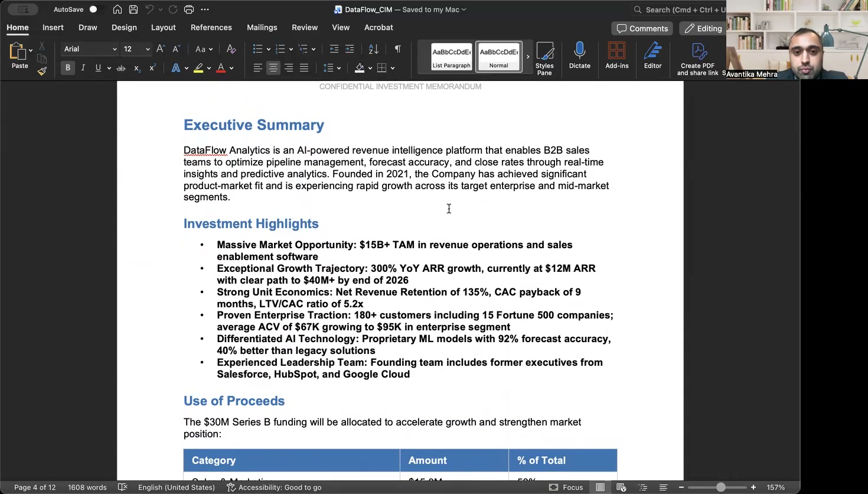Apply paragraph Shading fill

(360, 68)
